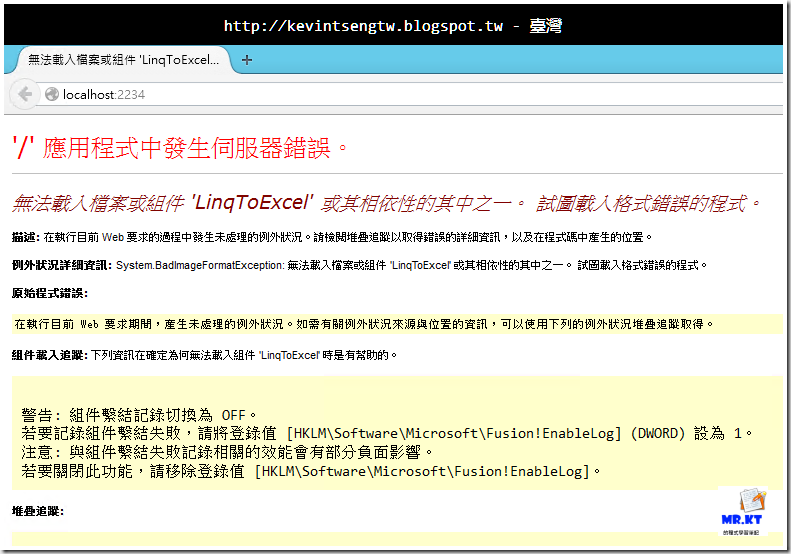Click the browser back arrow button

click(24, 94)
